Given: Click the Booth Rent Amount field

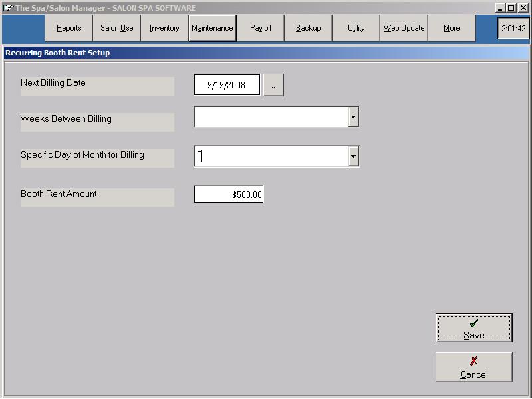Looking at the screenshot, I should (x=229, y=194).
